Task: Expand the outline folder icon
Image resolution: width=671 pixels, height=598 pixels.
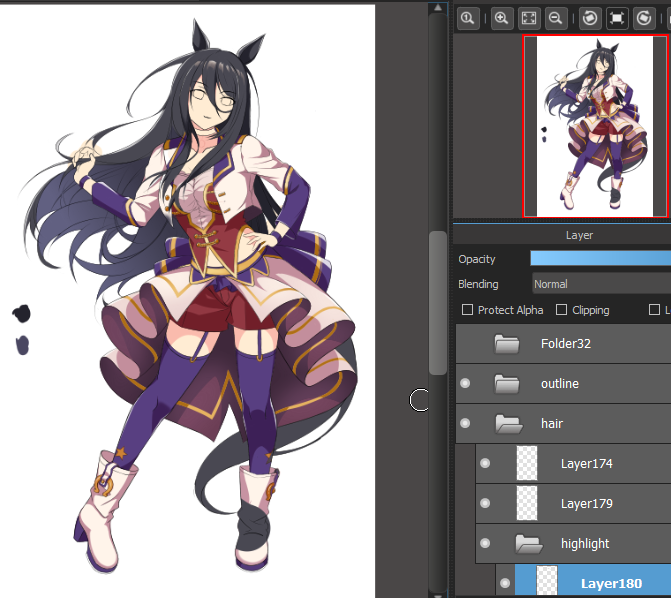Action: pyautogui.click(x=507, y=384)
